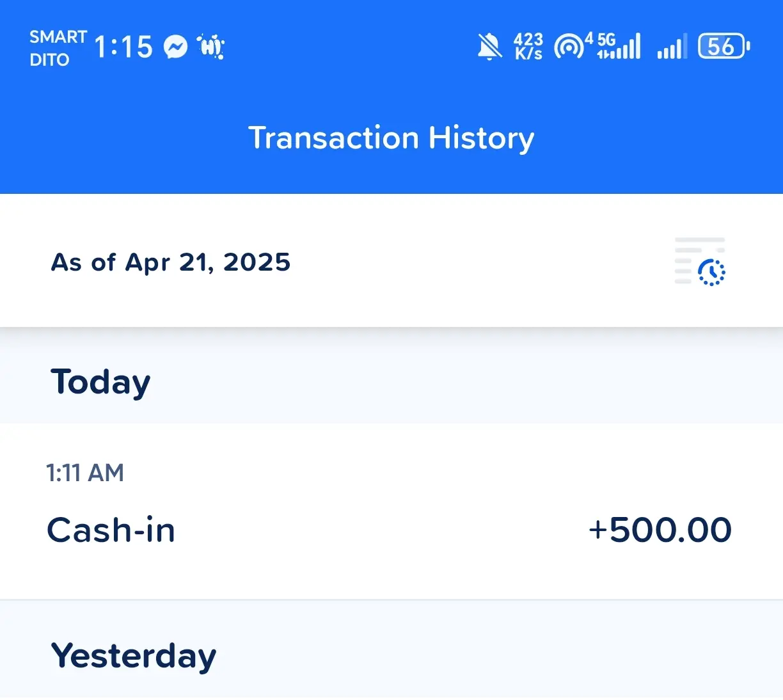Screen dimensions: 783x700
Task: Tap the Messenger notification icon
Action: 175,47
